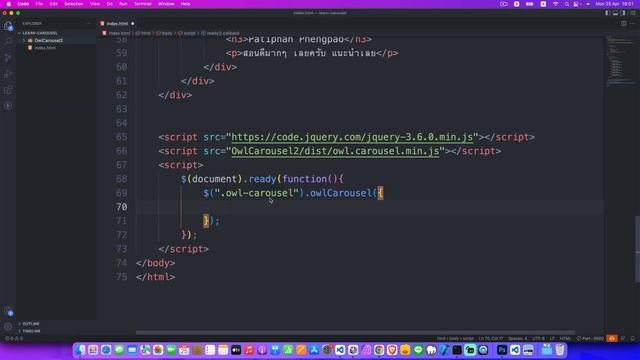Select the index.html editor tab
Screen dimensions: 640x360
point(117,24)
